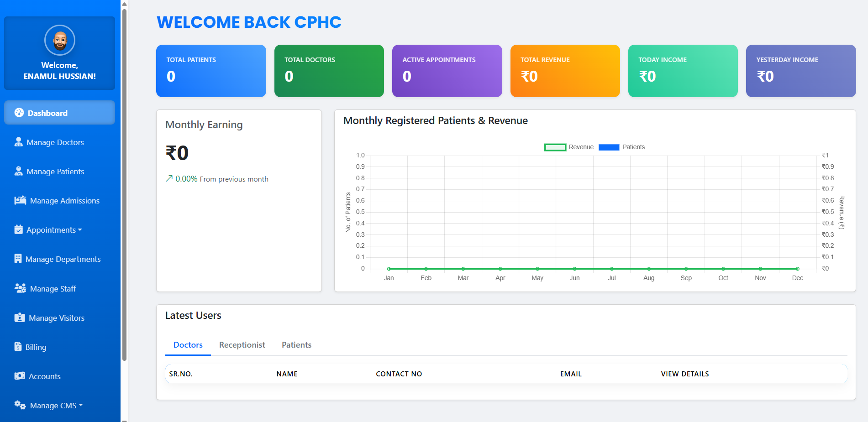Switch to the Patients tab

click(x=296, y=345)
